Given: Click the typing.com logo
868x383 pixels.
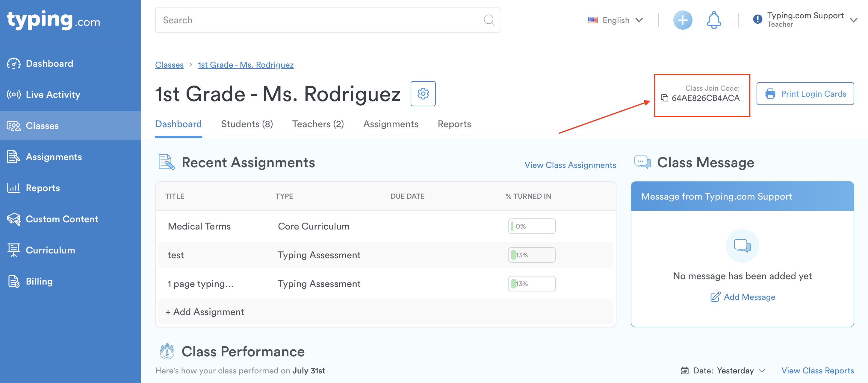Looking at the screenshot, I should [x=53, y=20].
